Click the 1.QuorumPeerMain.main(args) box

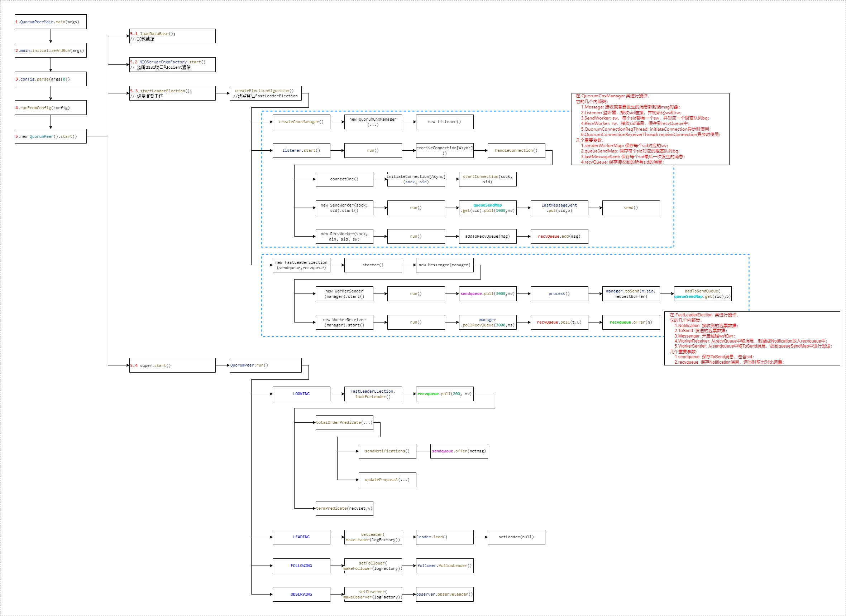51,21
